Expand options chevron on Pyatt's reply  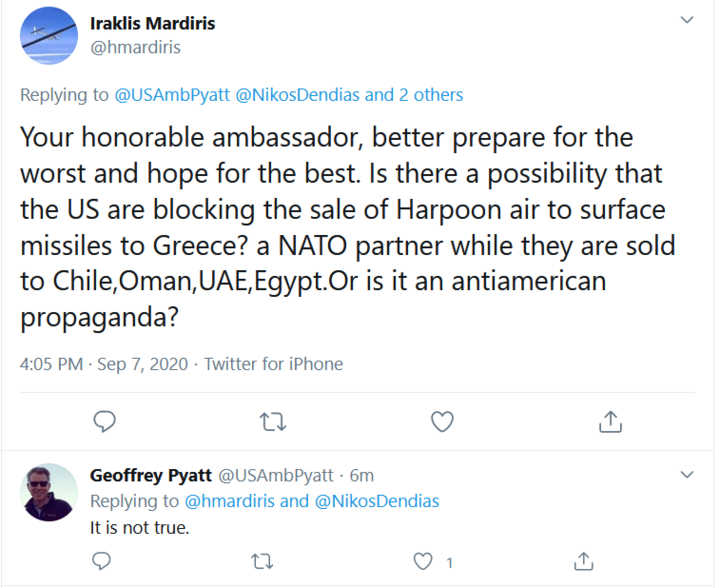pos(687,474)
